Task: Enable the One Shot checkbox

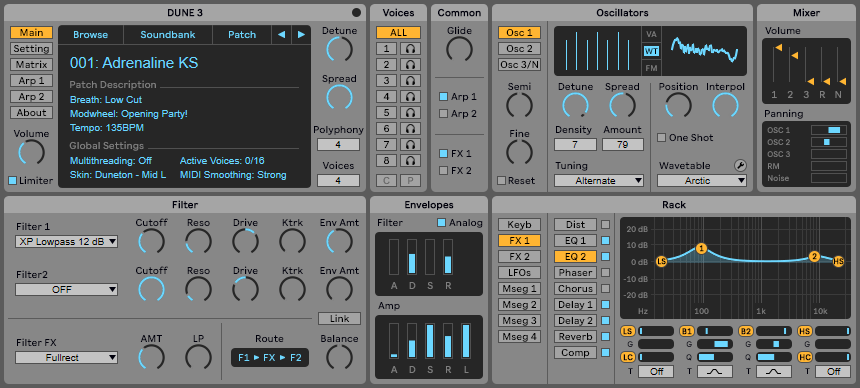Action: [661, 138]
